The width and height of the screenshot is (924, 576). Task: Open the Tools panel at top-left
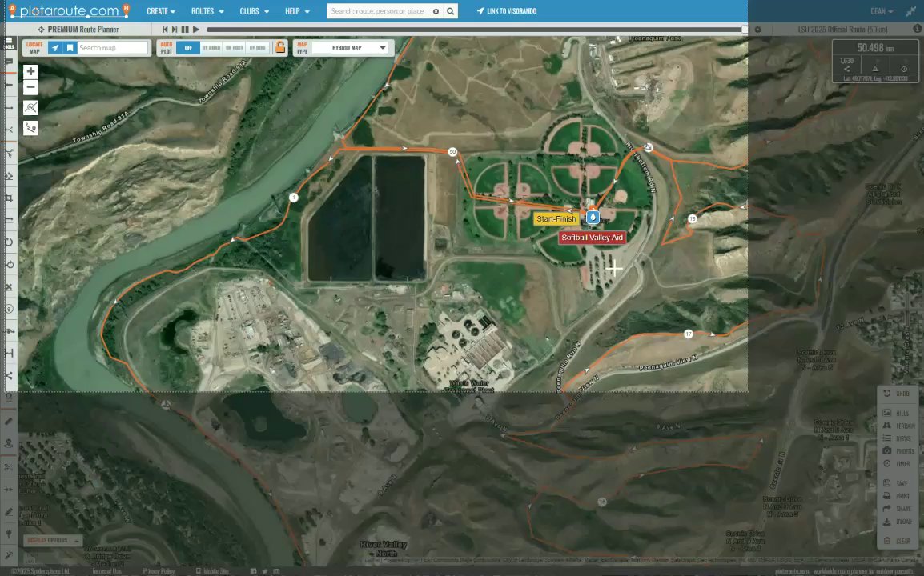pyautogui.click(x=9, y=43)
